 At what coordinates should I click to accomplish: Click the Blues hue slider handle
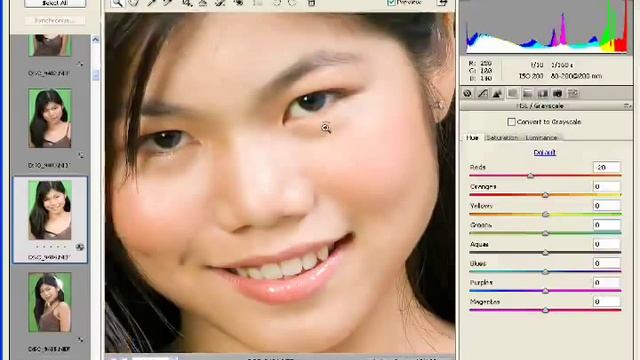click(545, 272)
